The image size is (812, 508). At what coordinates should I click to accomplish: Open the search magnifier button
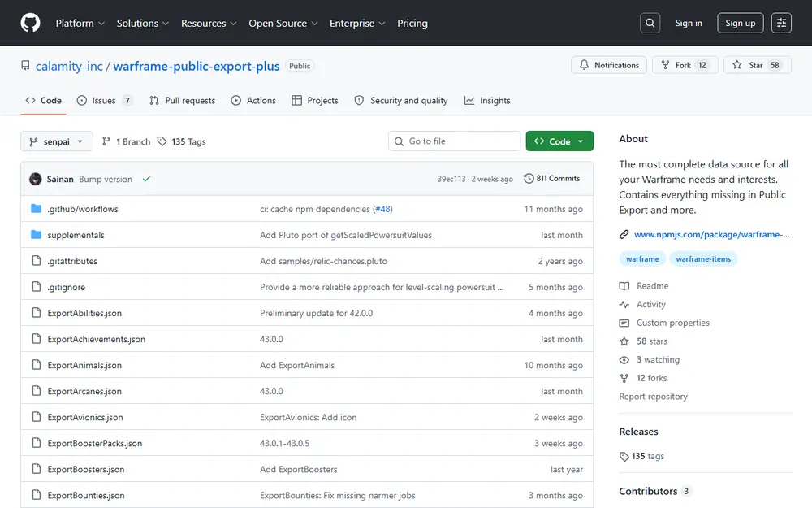point(650,23)
